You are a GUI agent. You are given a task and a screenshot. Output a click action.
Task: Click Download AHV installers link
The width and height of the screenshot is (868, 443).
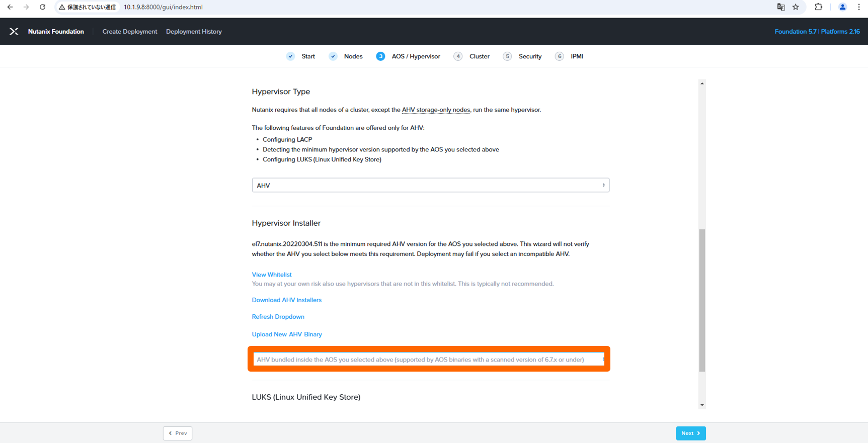(286, 300)
